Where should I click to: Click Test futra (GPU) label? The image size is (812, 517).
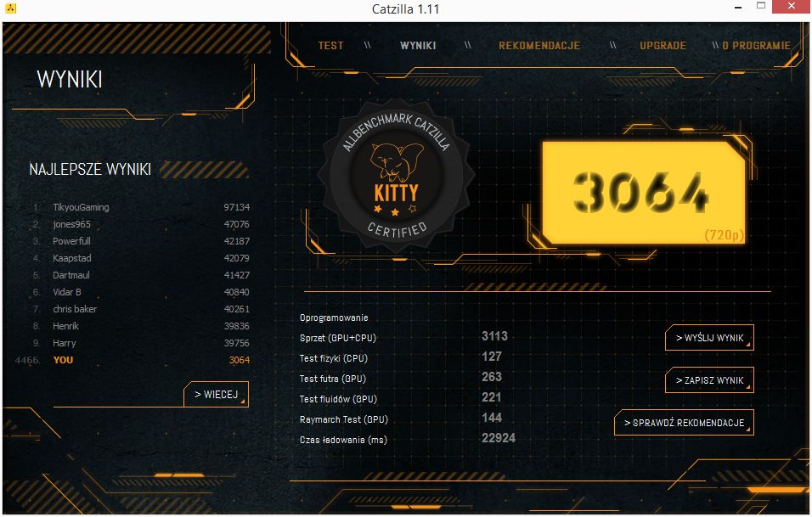click(332, 379)
